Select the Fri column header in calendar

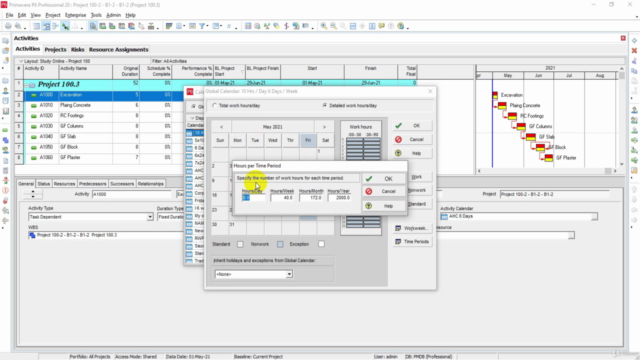(308, 140)
